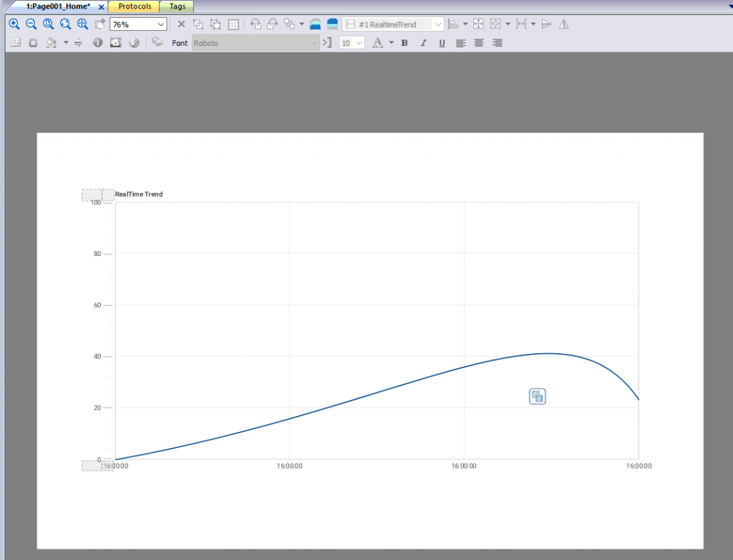Toggle underline formatting
The image size is (733, 560).
click(442, 43)
